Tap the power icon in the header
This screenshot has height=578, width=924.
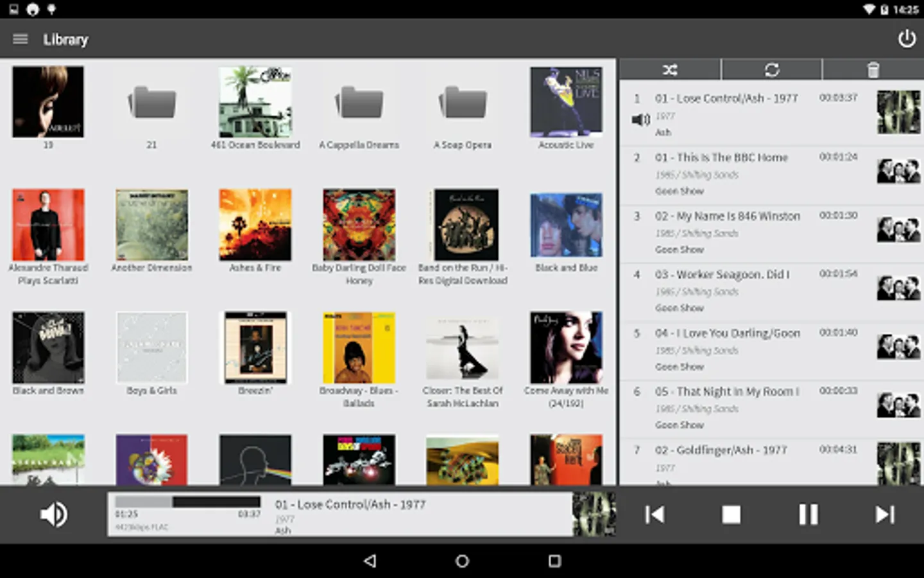906,39
